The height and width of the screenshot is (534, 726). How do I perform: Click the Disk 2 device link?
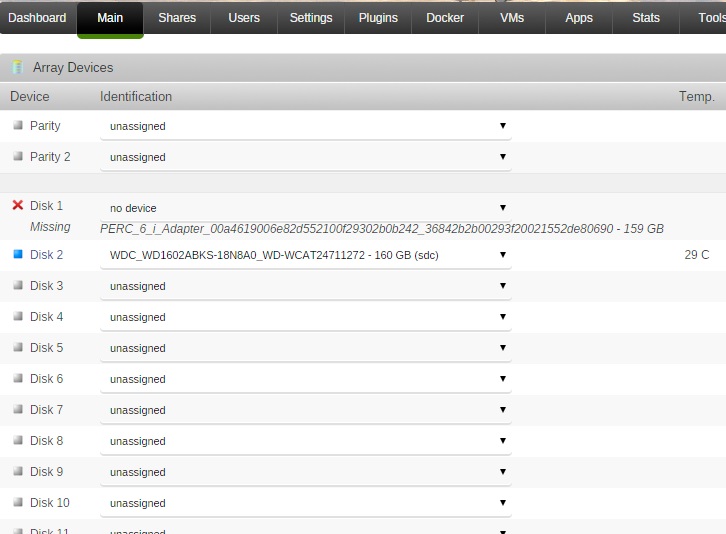pos(46,255)
